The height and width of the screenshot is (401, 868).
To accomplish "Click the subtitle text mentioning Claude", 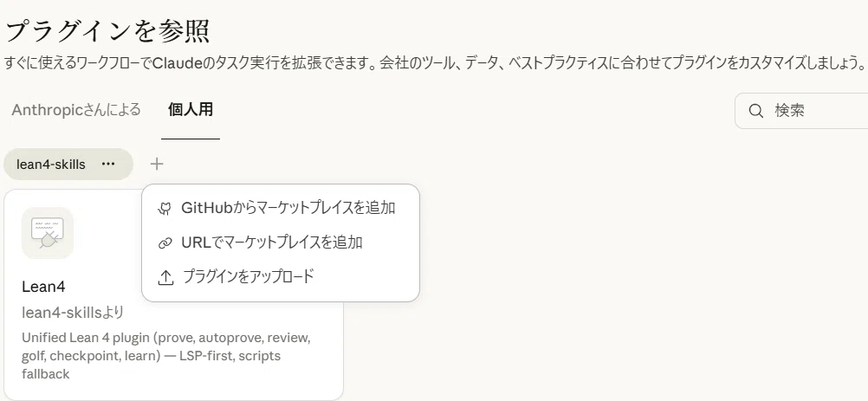I will pyautogui.click(x=434, y=62).
